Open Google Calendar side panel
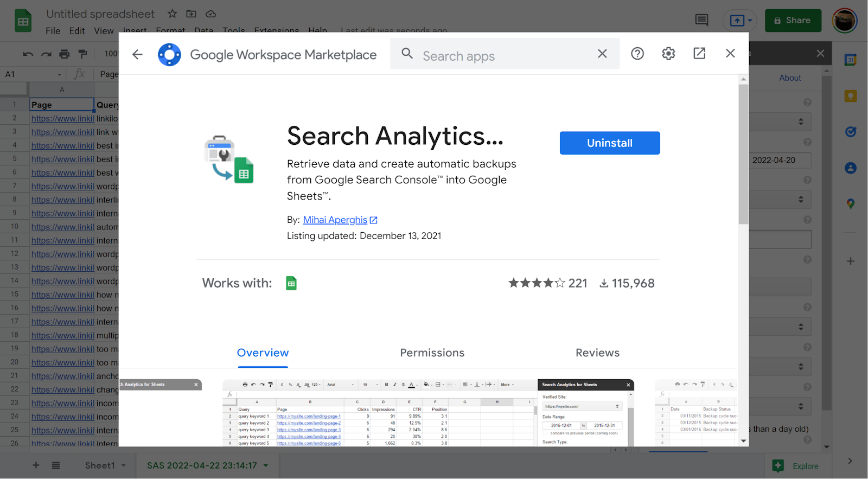This screenshot has height=479, width=868. (851, 60)
